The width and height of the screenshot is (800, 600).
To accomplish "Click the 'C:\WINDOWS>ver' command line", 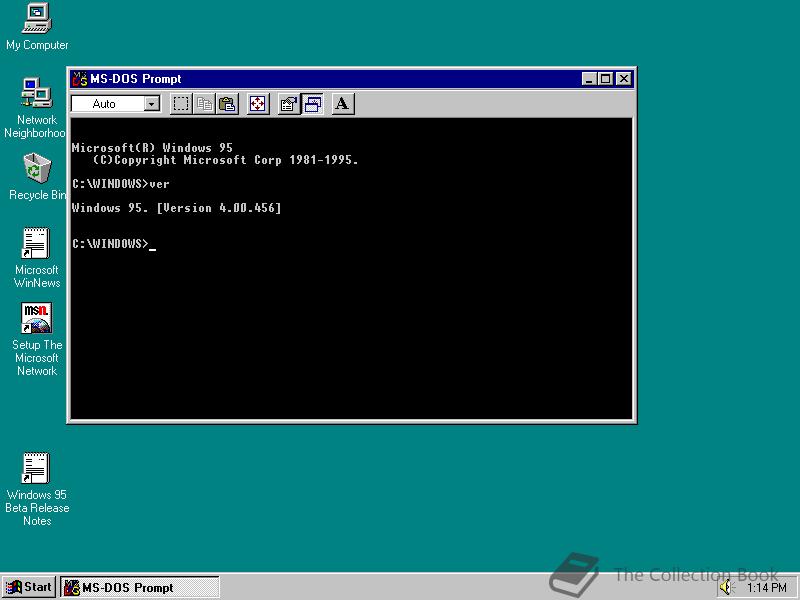I will coord(120,184).
